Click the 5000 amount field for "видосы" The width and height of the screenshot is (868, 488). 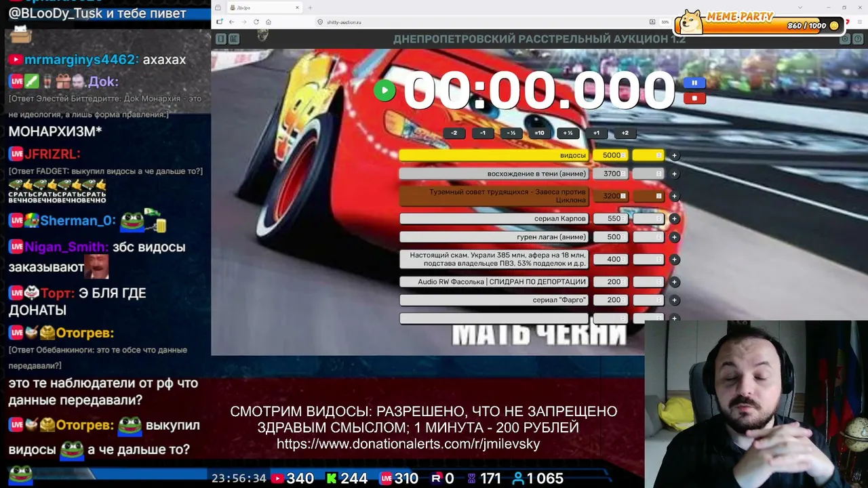click(610, 156)
